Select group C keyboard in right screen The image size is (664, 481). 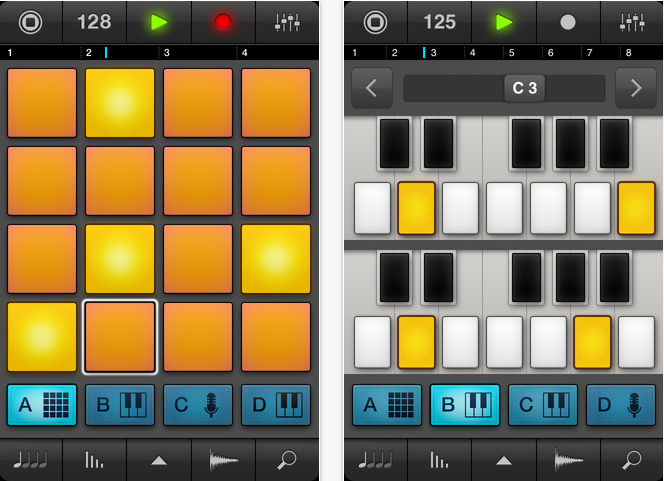(x=543, y=405)
